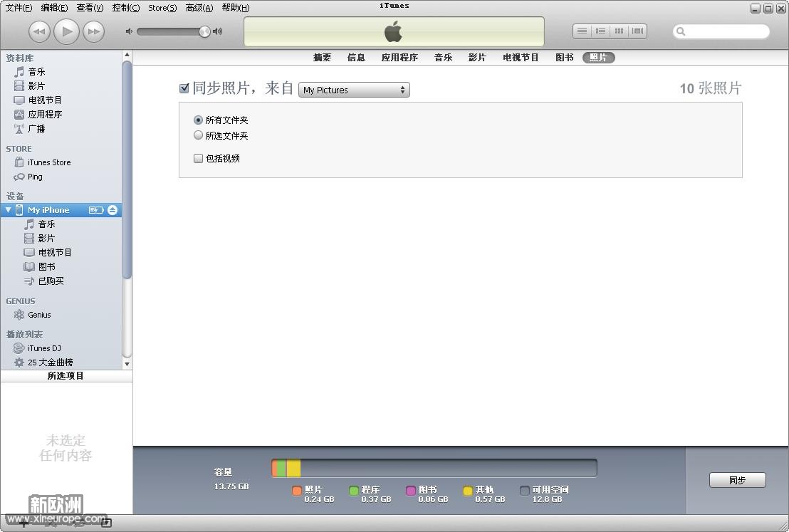This screenshot has height=532, width=789.
Task: Open the 文件(F) menu
Action: (x=19, y=8)
